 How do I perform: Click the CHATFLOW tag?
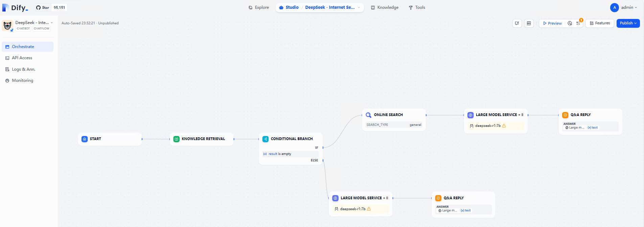42,29
